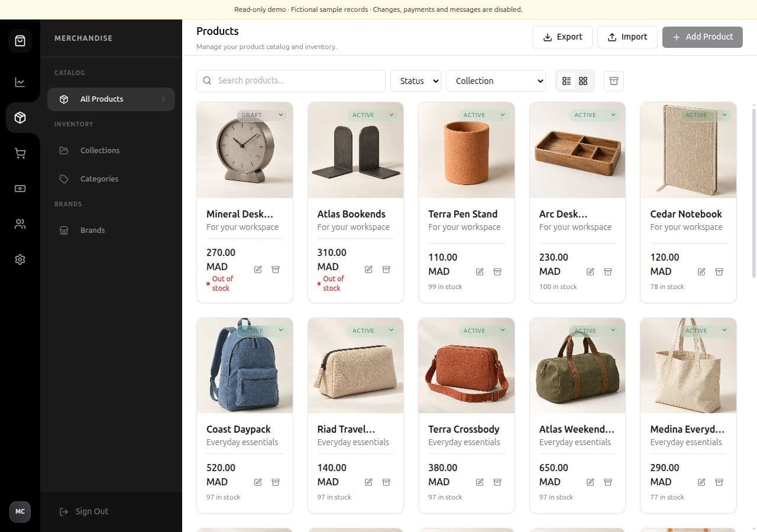This screenshot has height=532, width=757.
Task: Open Categories in the sidebar
Action: point(111,179)
